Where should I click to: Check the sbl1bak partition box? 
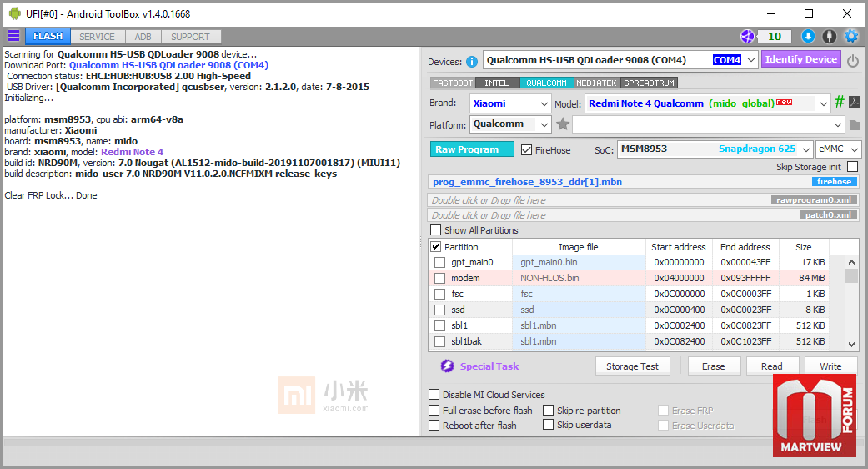coord(439,341)
